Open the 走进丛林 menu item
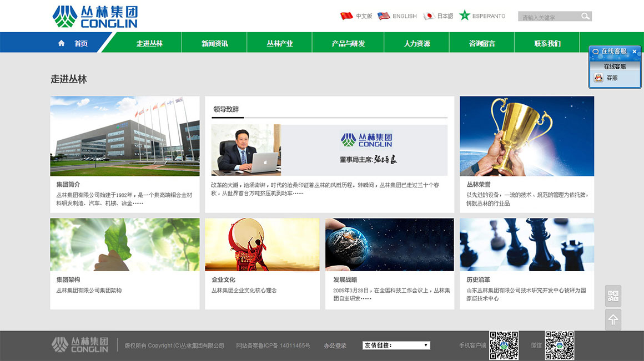644x361 pixels. click(x=149, y=43)
